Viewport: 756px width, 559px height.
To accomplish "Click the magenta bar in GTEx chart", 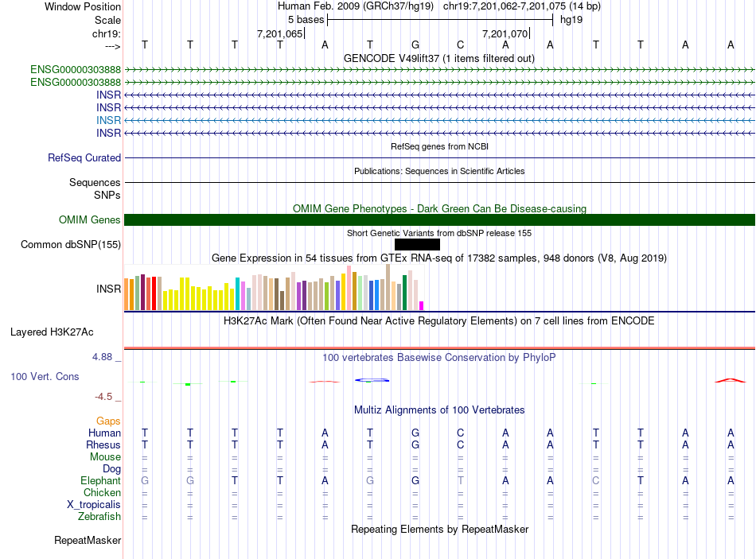I will (x=422, y=305).
